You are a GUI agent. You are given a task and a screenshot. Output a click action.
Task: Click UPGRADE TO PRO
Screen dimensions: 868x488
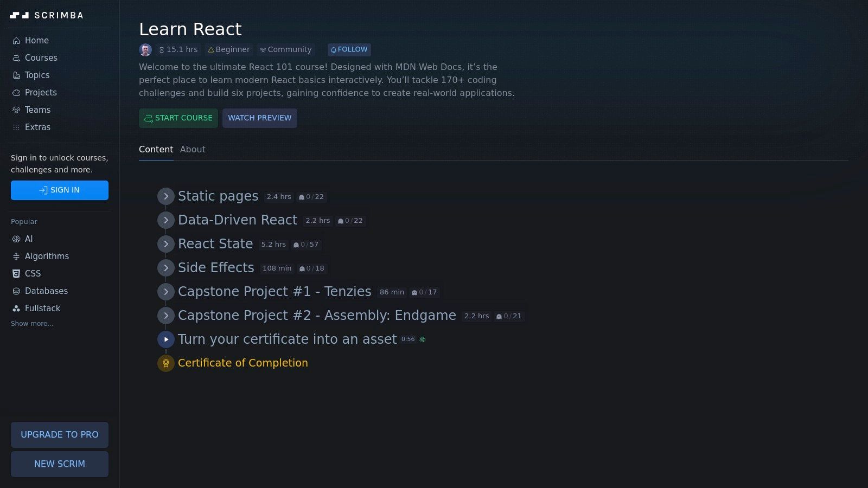(60, 435)
